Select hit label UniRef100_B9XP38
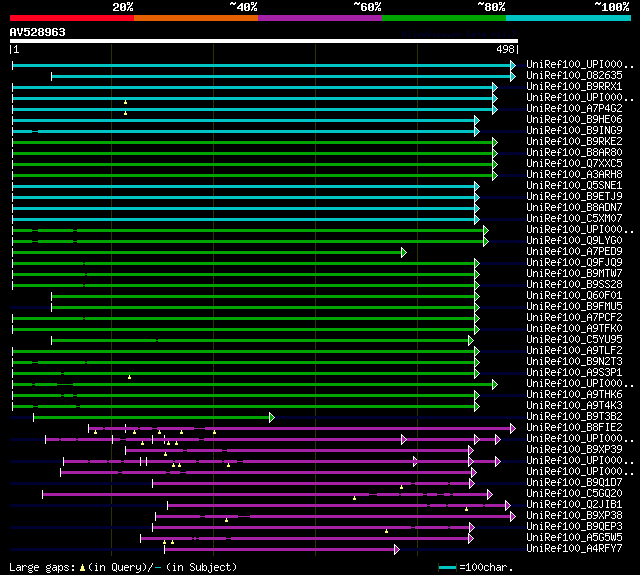This screenshot has width=640, height=575. click(x=574, y=516)
